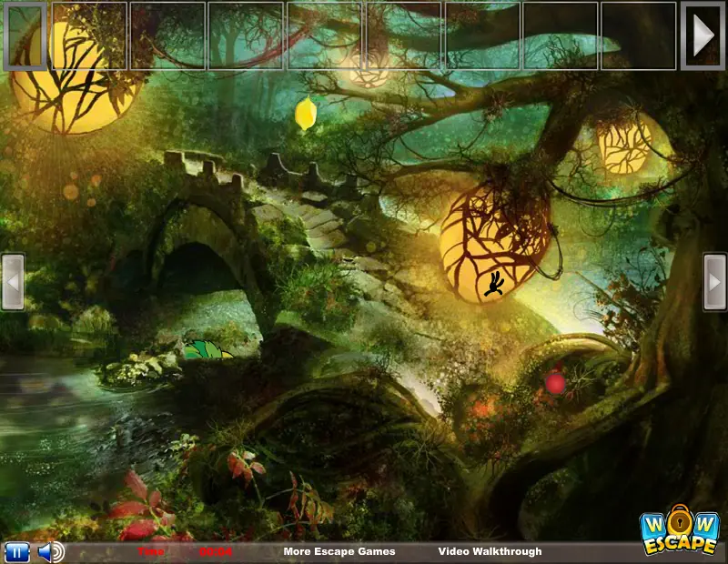Viewport: 728px width, 564px height.
Task: Open the Video Walkthrough link
Action: (x=490, y=551)
